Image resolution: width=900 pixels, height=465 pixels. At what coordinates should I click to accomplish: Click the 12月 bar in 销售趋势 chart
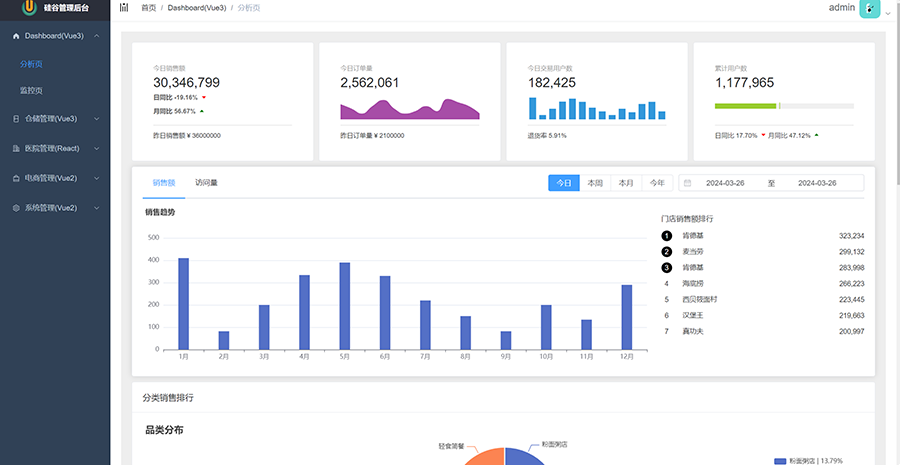(627, 317)
